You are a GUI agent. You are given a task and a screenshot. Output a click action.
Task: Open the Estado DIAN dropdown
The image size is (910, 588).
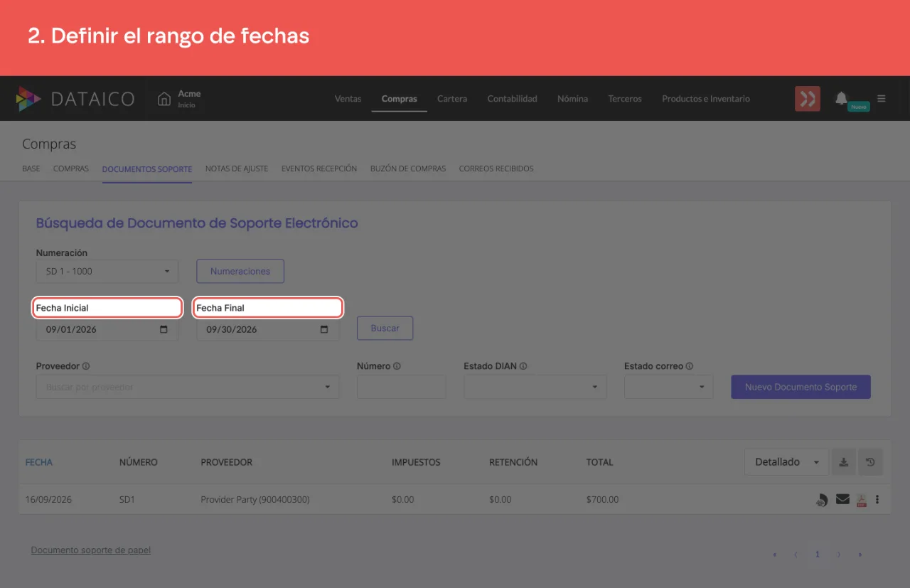(x=535, y=387)
